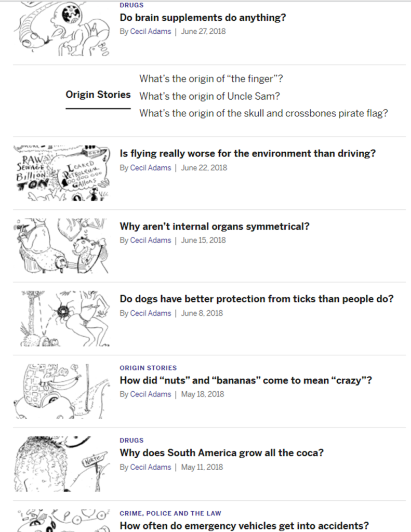Screen dimensions: 411x532
Task: Click the internal organs cartoon thumbnail
Action: point(61,246)
